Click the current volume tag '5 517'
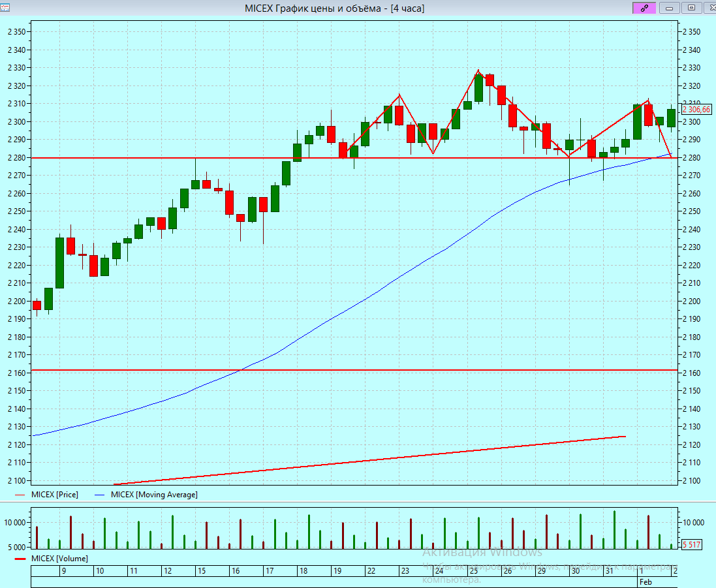 pyautogui.click(x=691, y=545)
